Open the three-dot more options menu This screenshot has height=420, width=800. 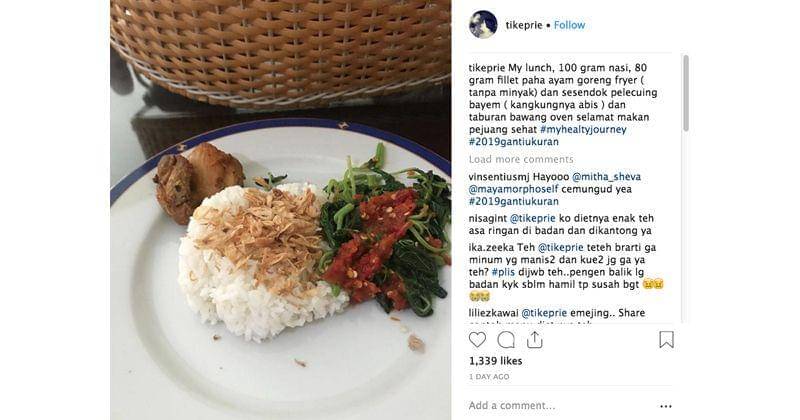[x=666, y=406]
